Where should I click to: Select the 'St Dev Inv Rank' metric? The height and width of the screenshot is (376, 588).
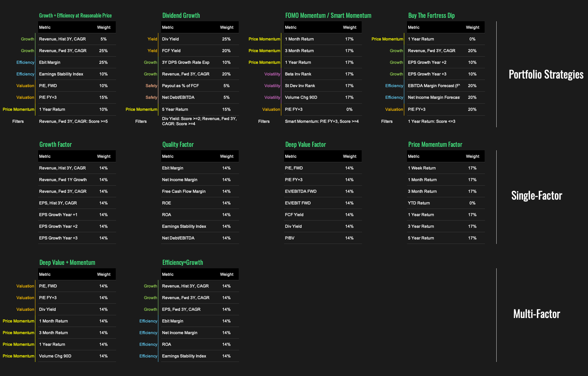pos(300,86)
